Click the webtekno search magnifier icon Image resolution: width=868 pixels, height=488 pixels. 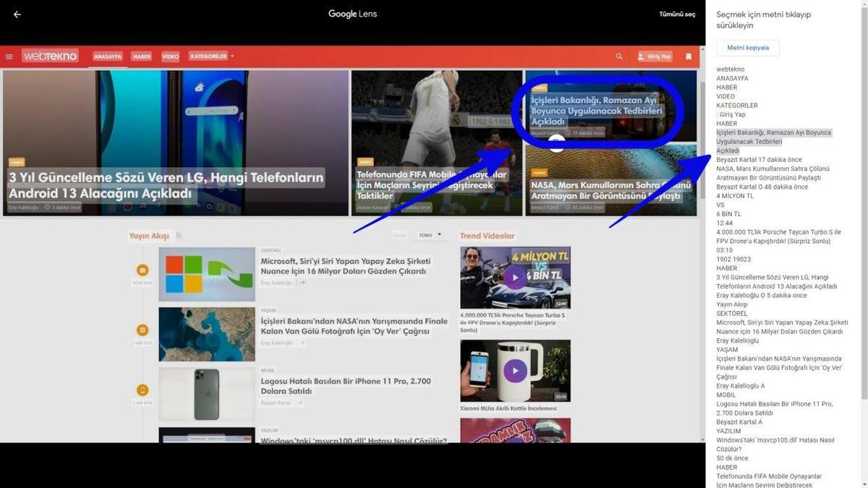click(618, 56)
